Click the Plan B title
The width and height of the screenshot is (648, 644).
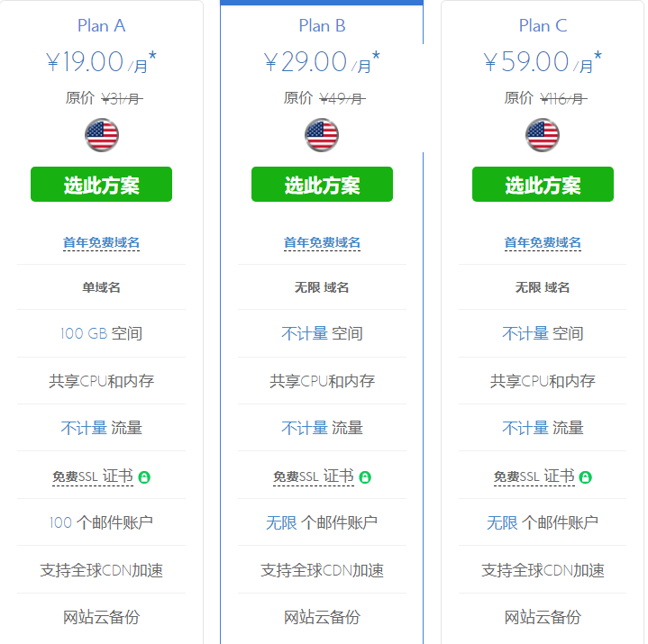coord(322,25)
